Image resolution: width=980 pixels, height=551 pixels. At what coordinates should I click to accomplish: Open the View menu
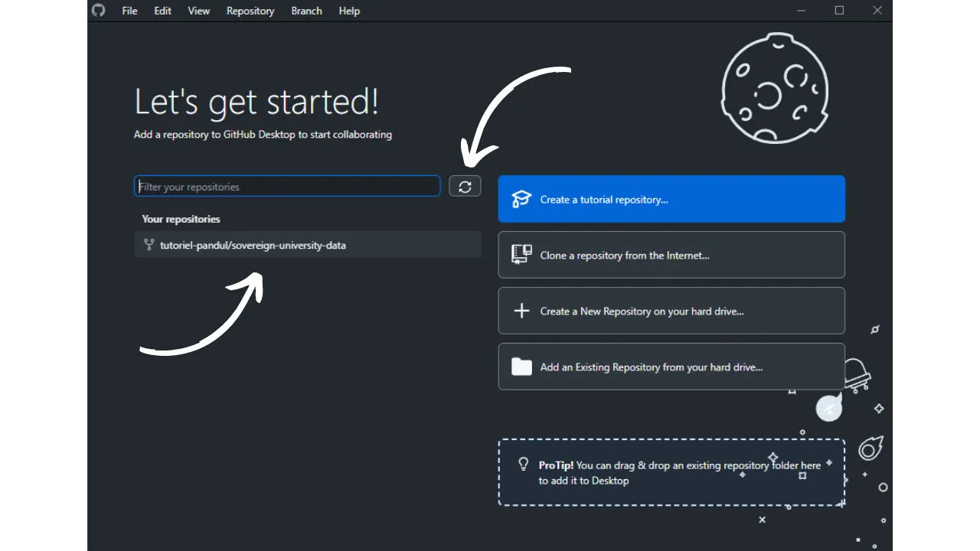[x=199, y=11]
